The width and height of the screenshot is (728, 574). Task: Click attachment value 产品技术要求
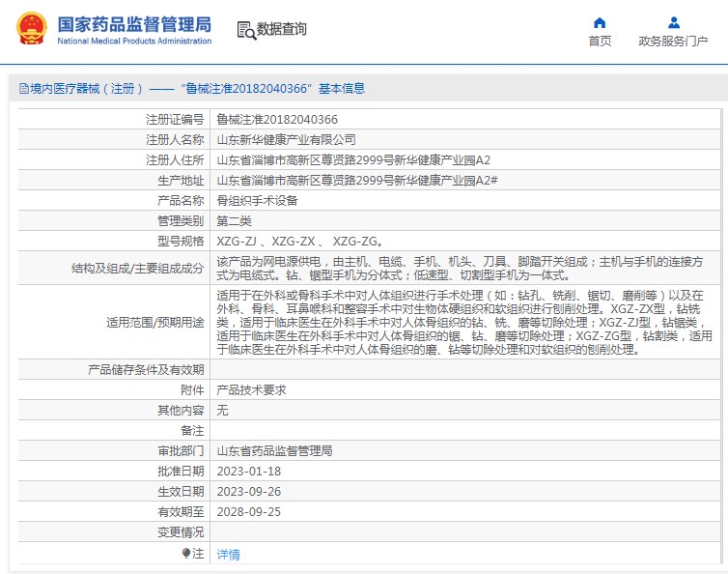click(251, 390)
